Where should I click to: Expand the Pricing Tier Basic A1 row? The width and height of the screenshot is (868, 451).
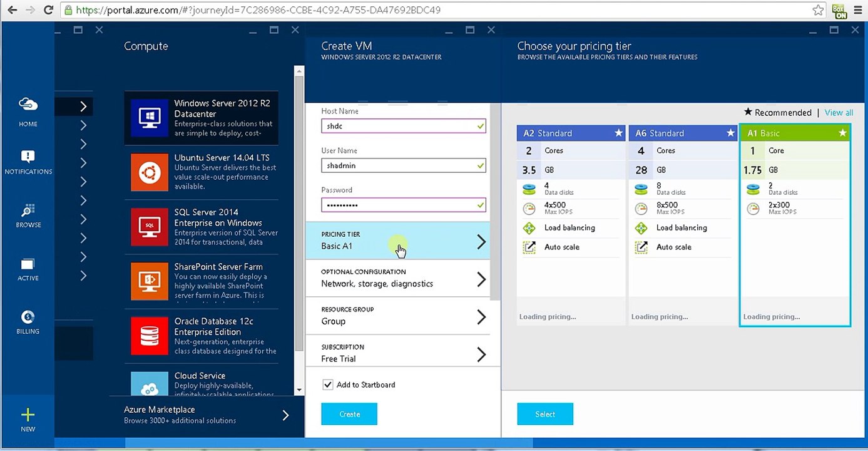tap(402, 241)
